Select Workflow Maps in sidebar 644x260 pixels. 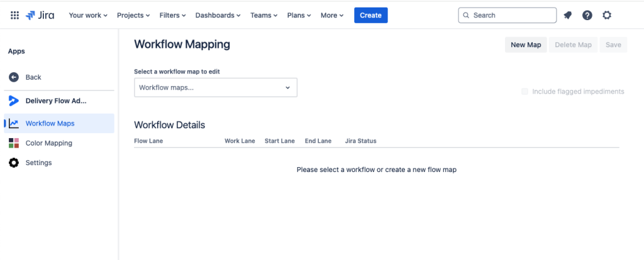click(59, 124)
